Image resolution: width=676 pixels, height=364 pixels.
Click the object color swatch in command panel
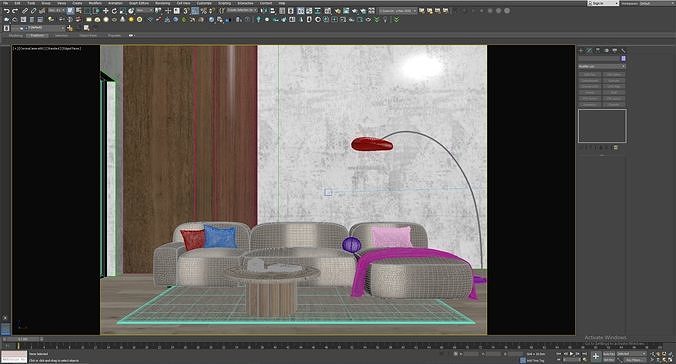click(623, 58)
